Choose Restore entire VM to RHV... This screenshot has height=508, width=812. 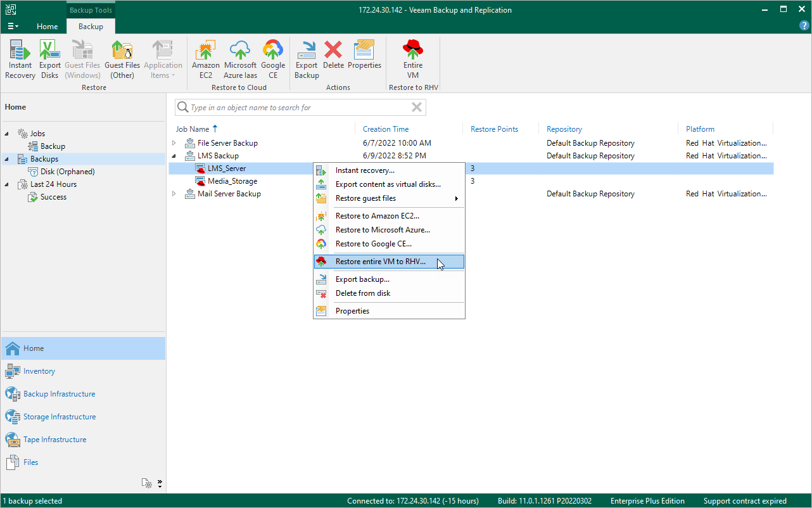pyautogui.click(x=390, y=262)
